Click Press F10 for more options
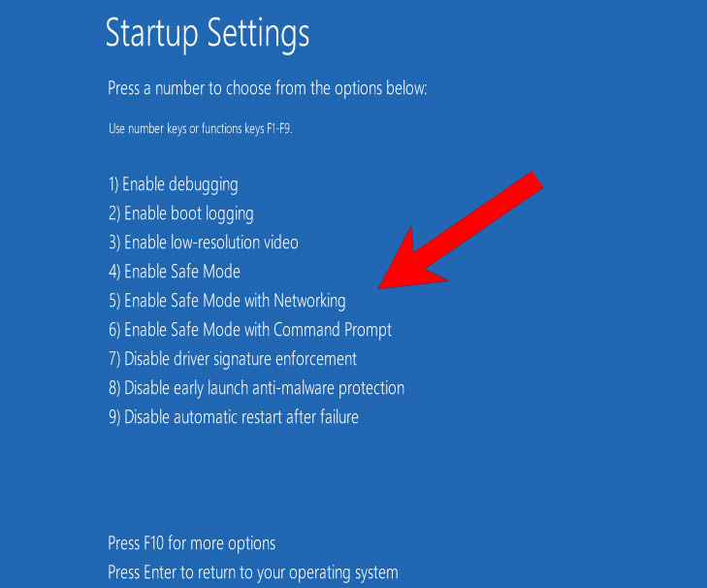The image size is (707, 588). point(191,543)
